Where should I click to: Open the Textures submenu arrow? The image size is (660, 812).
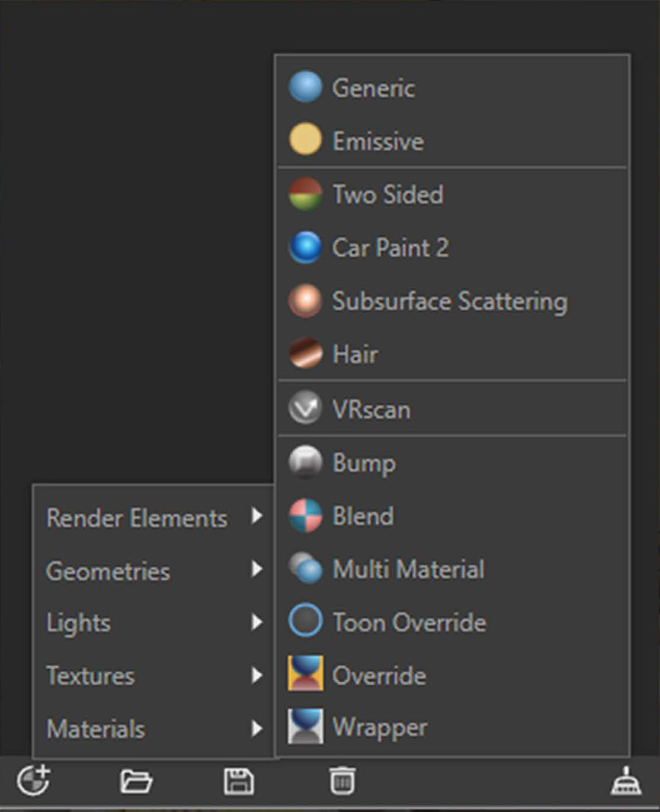coord(257,675)
